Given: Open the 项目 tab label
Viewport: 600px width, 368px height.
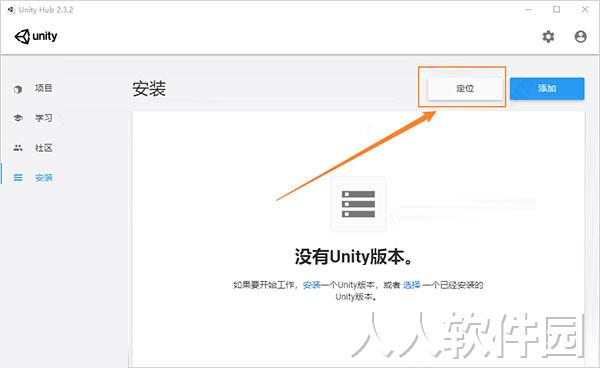Looking at the screenshot, I should [44, 88].
